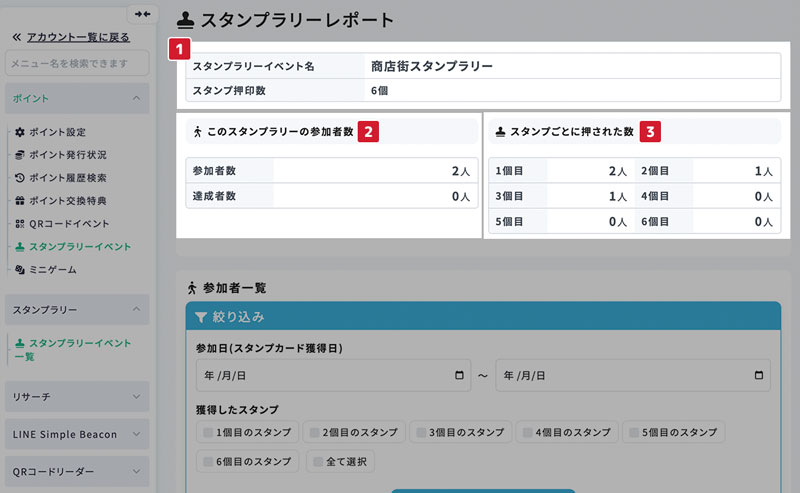This screenshot has width=800, height=493.
Task: Expand the リサーチ sidebar section
Action: click(135, 396)
